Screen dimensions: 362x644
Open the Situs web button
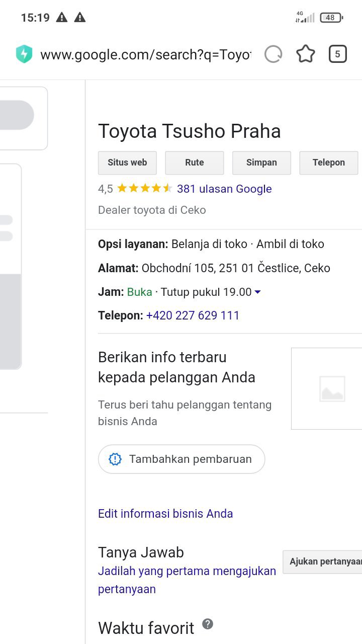pos(127,163)
